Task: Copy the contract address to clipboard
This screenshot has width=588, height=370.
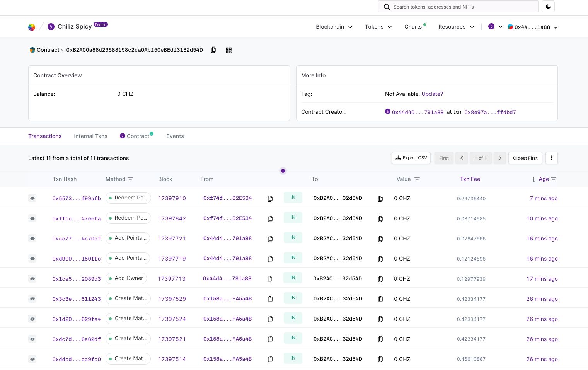Action: coord(213,50)
